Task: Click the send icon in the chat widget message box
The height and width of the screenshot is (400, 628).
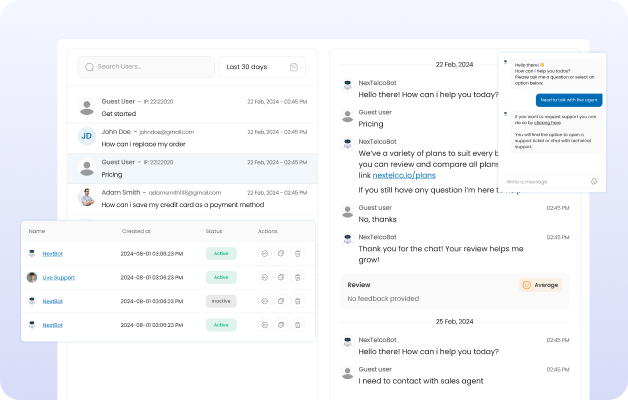Action: pos(594,181)
